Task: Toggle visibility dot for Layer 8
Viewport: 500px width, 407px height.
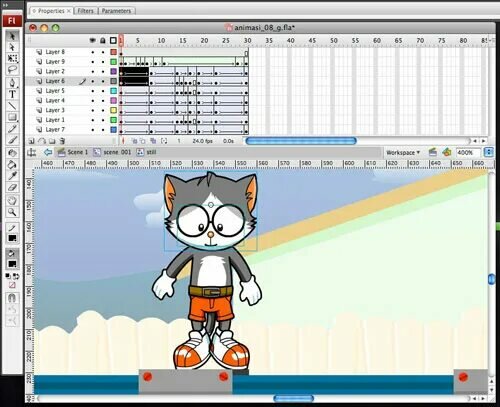Action: (x=93, y=52)
